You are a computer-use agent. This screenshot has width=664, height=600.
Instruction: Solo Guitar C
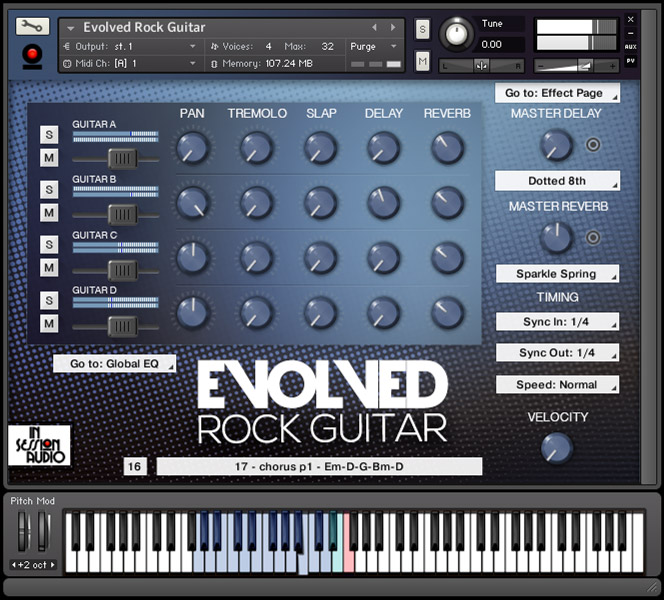tap(49, 244)
